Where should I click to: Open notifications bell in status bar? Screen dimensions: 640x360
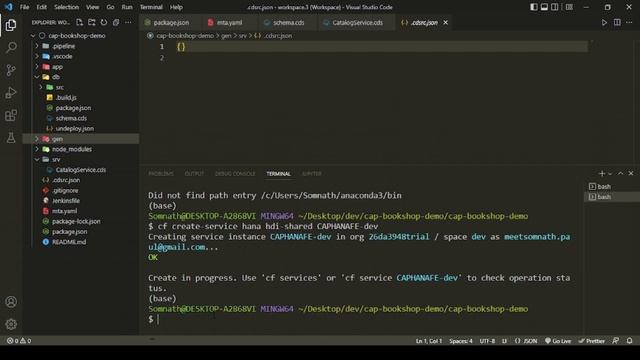[630, 340]
